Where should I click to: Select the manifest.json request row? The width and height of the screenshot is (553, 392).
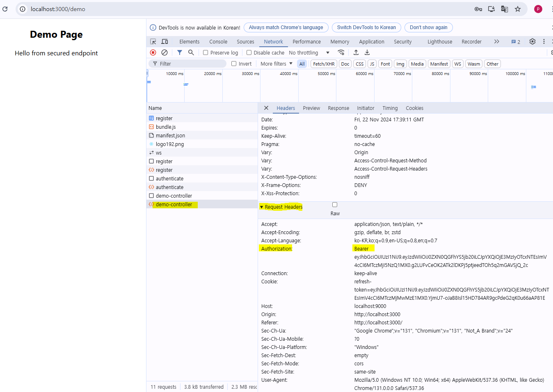click(x=202, y=135)
